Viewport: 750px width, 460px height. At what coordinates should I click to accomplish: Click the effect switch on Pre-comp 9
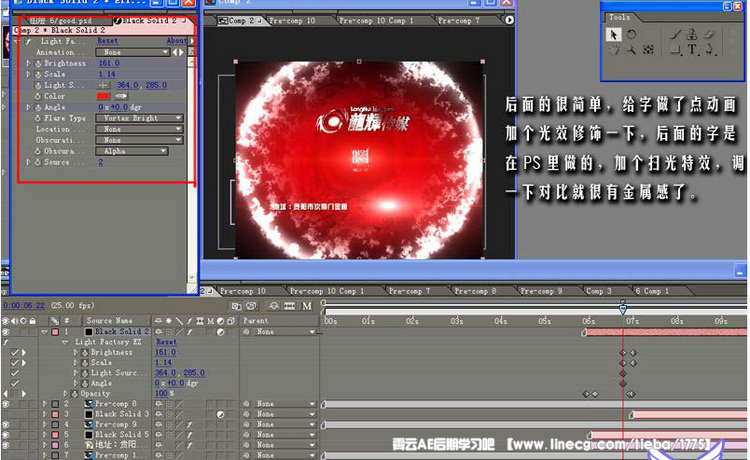(190, 425)
